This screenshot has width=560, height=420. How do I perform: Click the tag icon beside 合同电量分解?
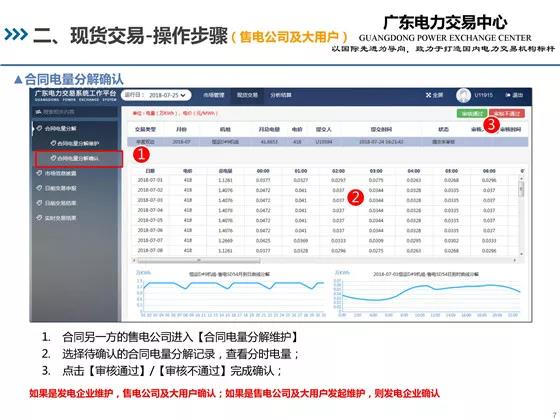pos(39,128)
